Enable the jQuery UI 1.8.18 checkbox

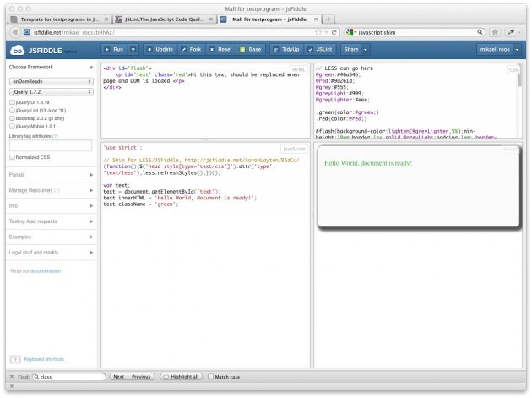12,102
